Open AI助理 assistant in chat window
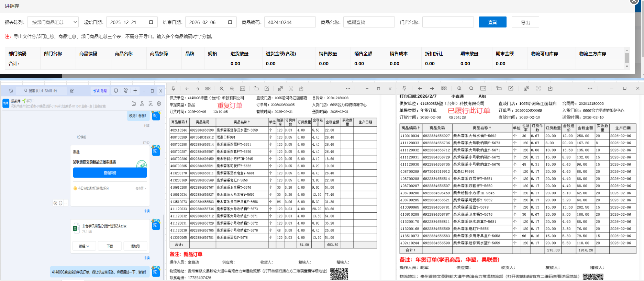This screenshot has width=644, height=281. (100, 91)
